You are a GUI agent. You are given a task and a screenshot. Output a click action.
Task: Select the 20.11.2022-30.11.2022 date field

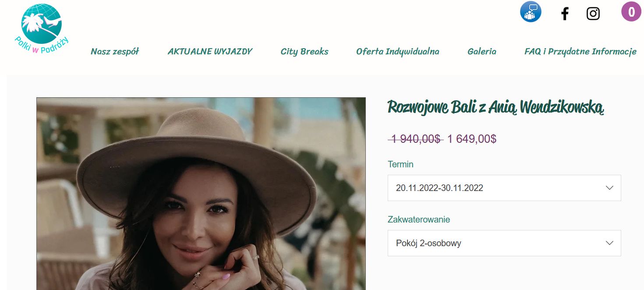pyautogui.click(x=504, y=188)
